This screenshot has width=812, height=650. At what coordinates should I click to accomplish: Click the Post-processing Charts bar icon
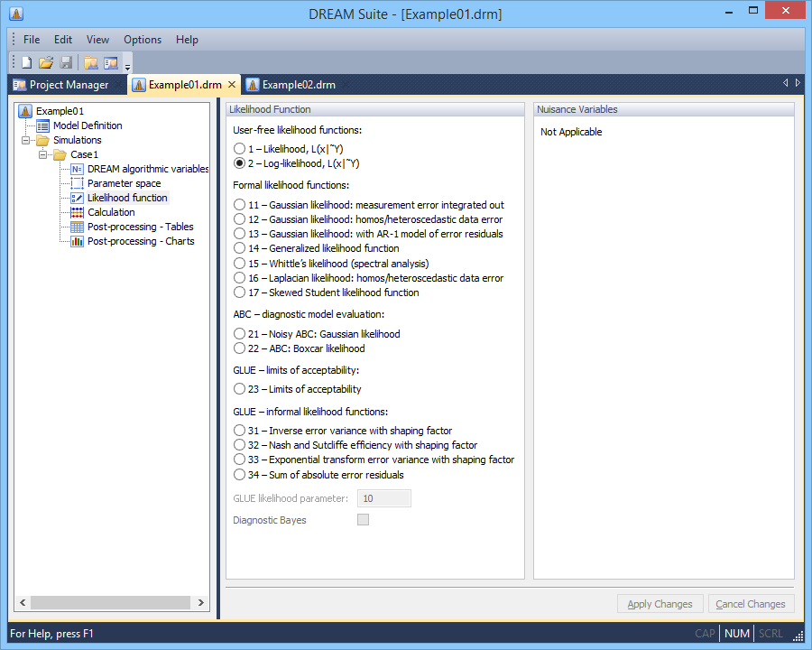coord(78,242)
